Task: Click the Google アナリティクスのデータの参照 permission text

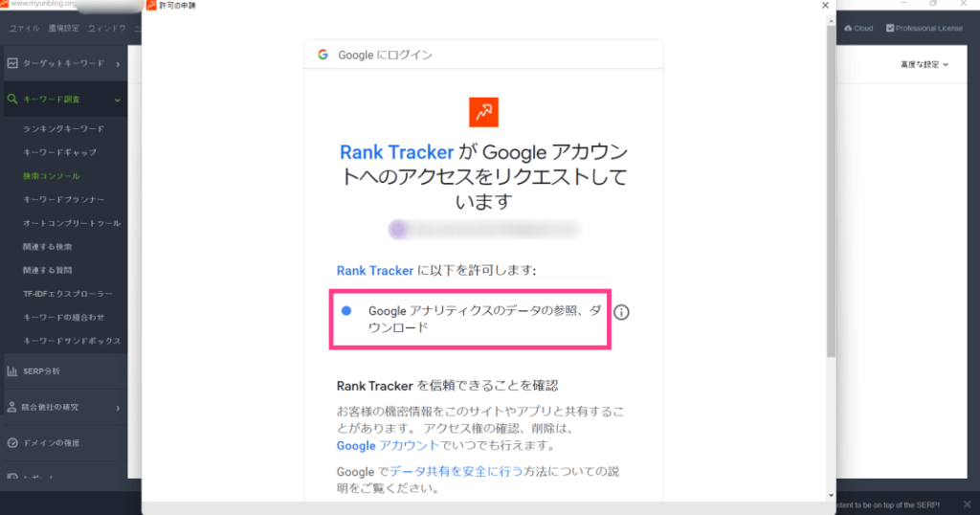Action: coord(484,319)
